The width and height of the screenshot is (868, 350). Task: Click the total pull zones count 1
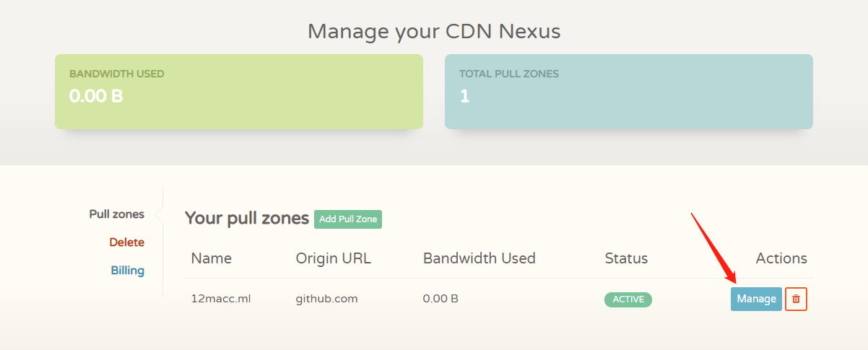coord(464,96)
